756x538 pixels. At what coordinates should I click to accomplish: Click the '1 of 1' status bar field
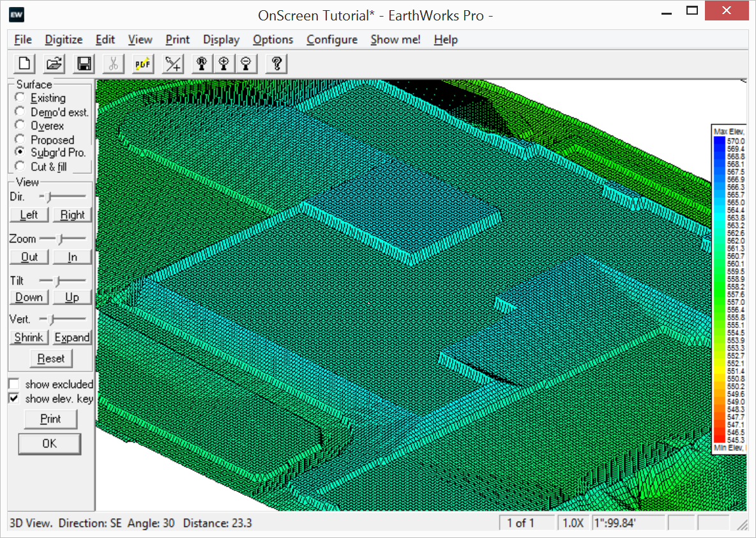point(526,523)
